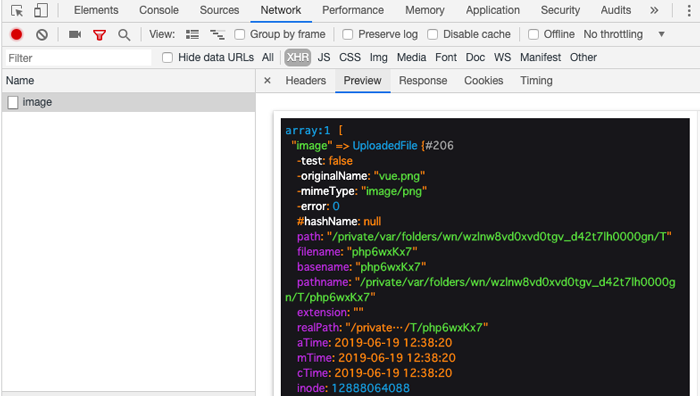Filter requests by JS
This screenshot has height=396, width=700.
click(324, 58)
